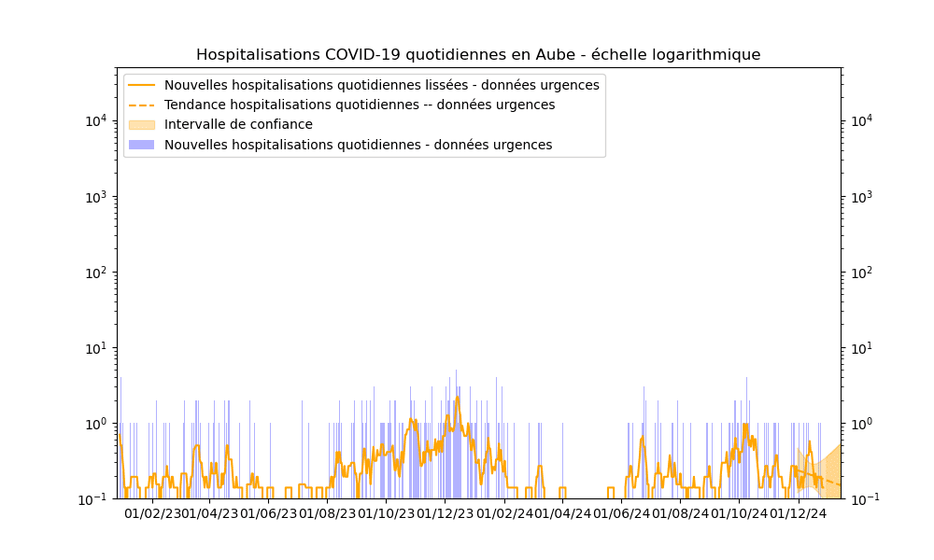Click x-axis label 01/08/24
This screenshot has height=560, width=934.
680,513
